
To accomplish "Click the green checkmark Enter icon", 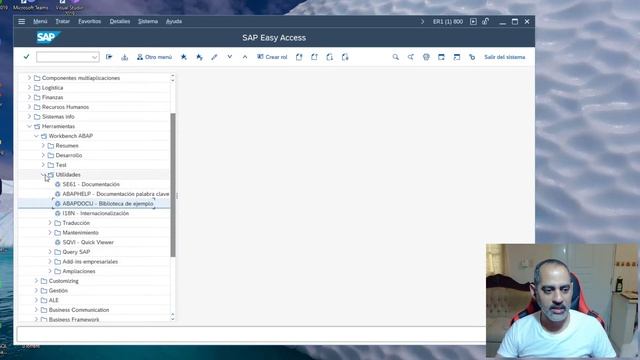I will (27, 57).
